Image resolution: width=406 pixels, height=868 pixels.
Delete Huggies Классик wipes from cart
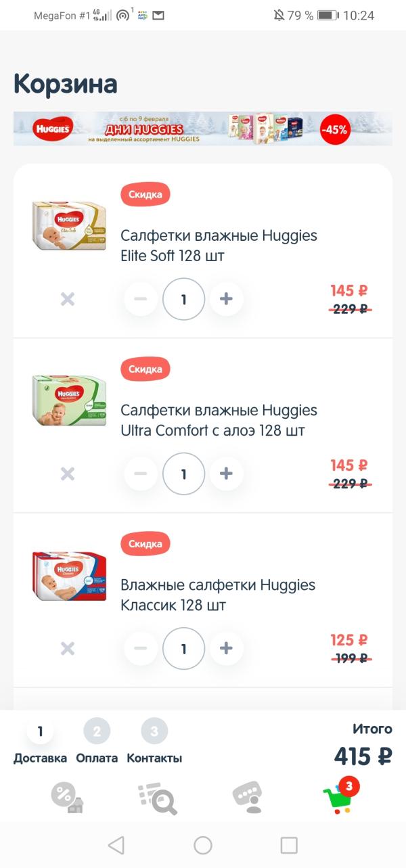coord(68,648)
